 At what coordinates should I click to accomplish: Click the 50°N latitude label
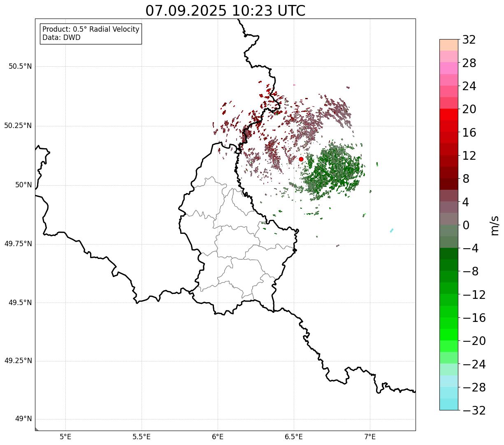point(23,185)
